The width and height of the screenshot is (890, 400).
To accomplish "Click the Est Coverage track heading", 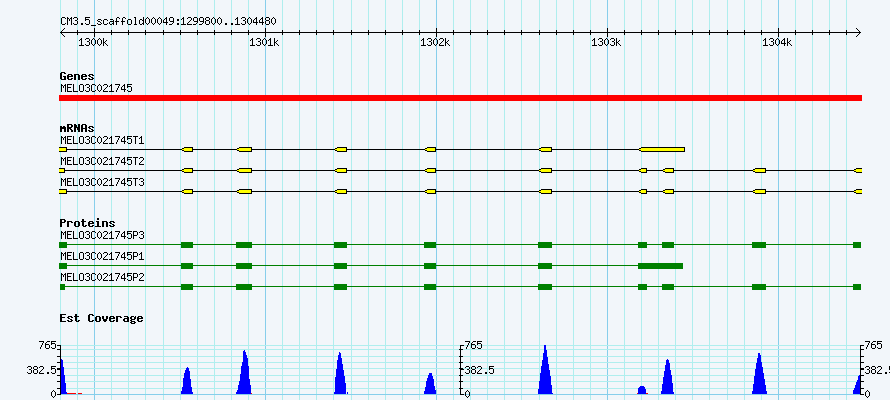I will pyautogui.click(x=102, y=318).
